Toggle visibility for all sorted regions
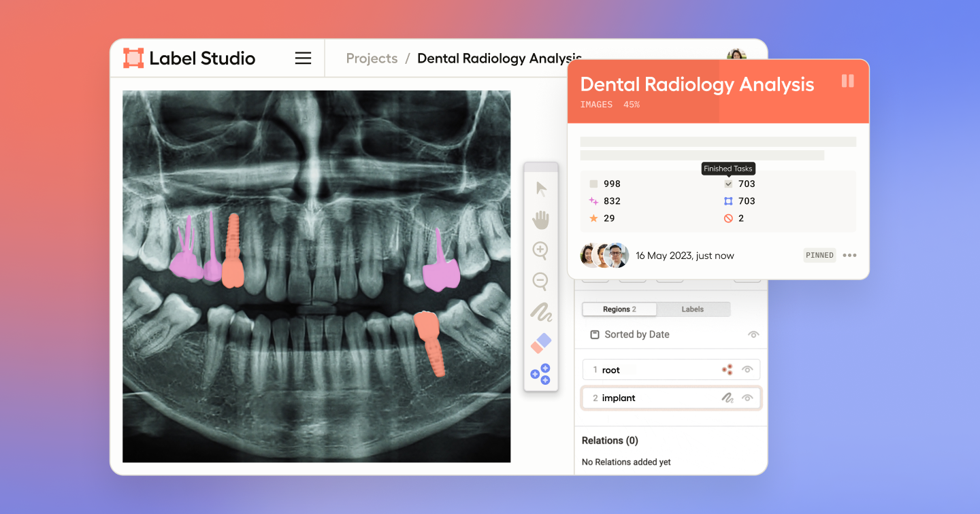This screenshot has width=980, height=514. tap(753, 334)
